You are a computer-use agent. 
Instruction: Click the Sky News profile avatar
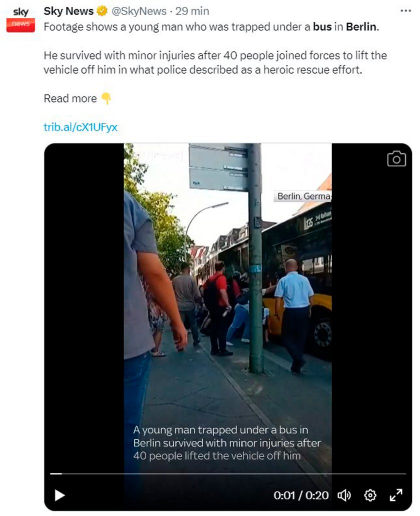tap(20, 19)
